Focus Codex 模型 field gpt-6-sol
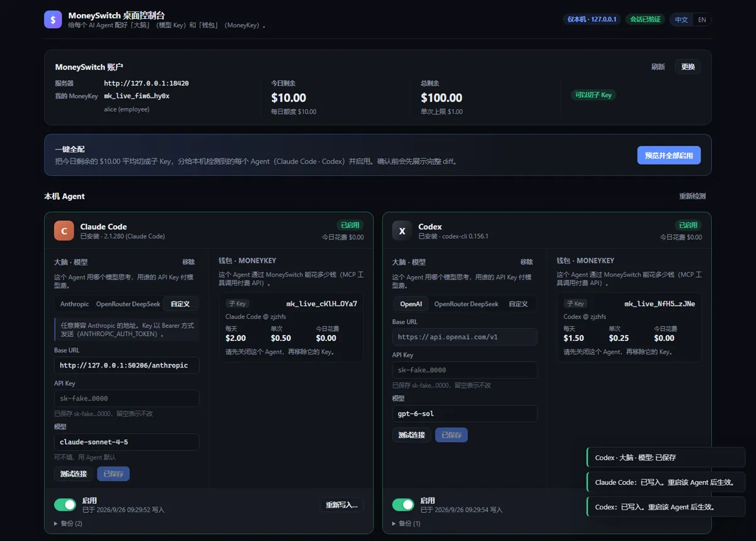Image resolution: width=756 pixels, height=541 pixels. pos(465,414)
